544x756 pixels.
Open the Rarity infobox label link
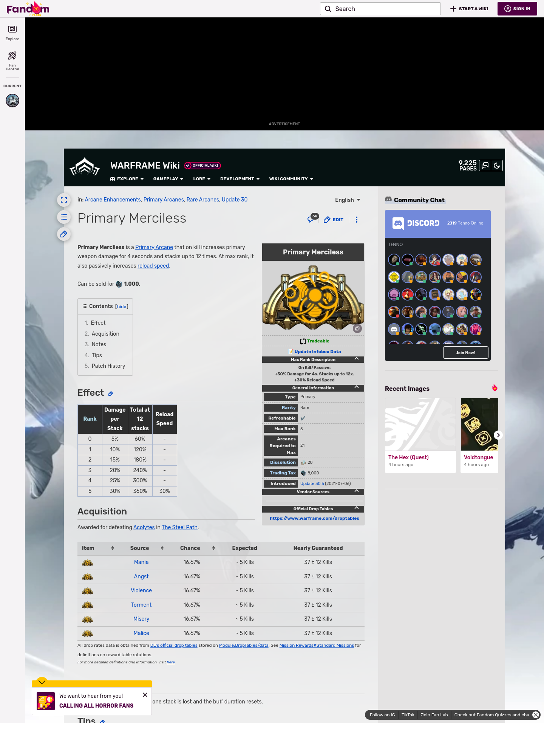289,407
